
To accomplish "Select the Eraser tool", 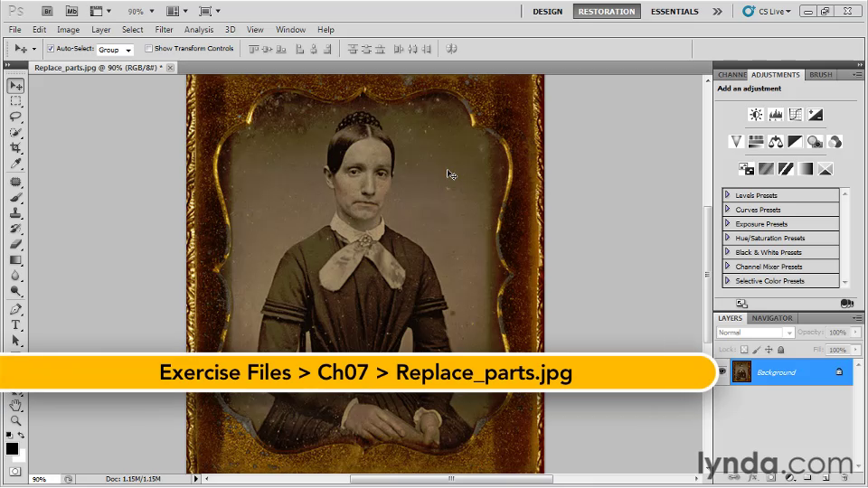I will coord(15,244).
